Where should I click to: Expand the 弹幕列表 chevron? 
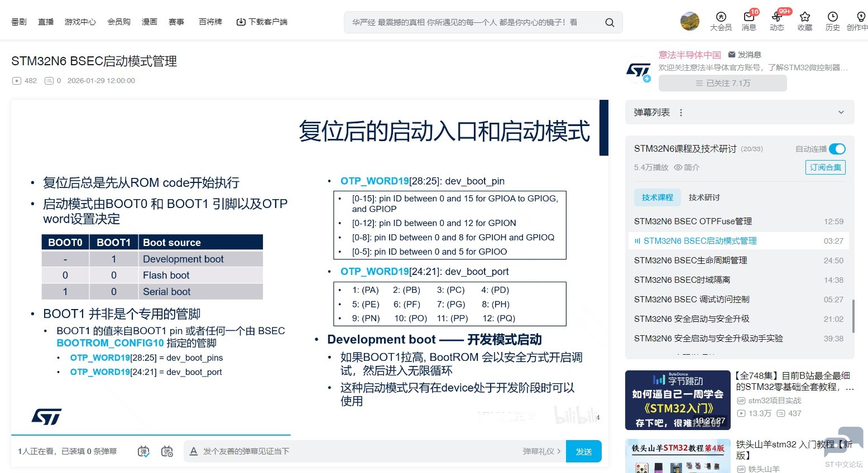841,113
